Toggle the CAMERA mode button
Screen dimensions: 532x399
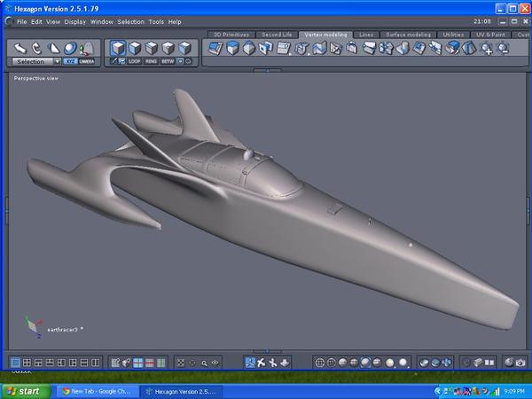coord(87,62)
